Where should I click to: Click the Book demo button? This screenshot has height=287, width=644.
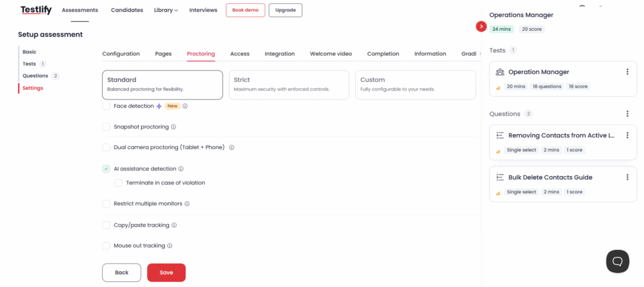246,10
